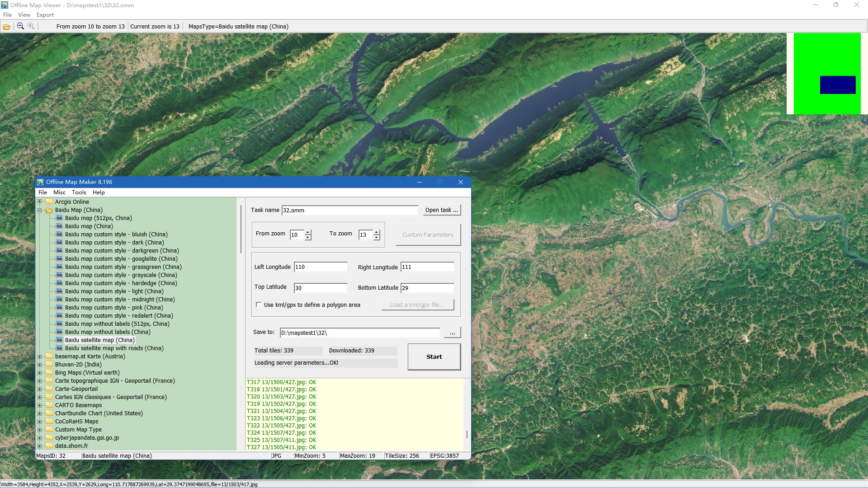Increase the From zoom value
This screenshot has height=488, width=868.
(308, 232)
